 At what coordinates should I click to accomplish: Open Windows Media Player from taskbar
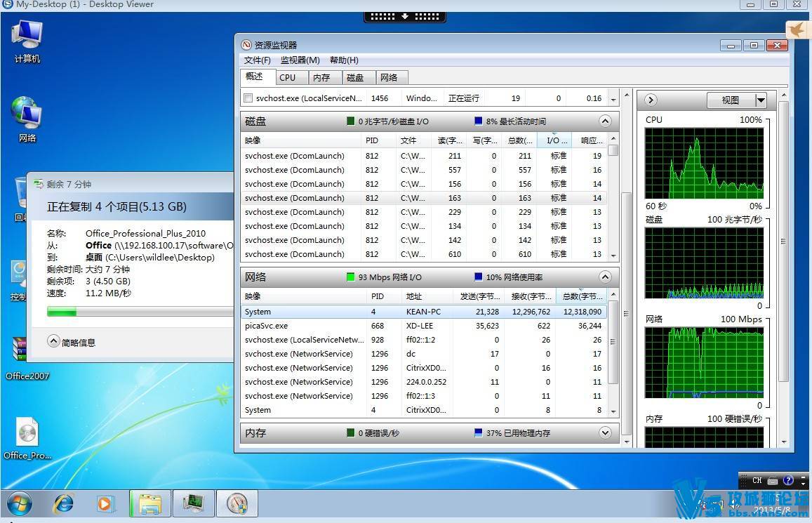105,503
